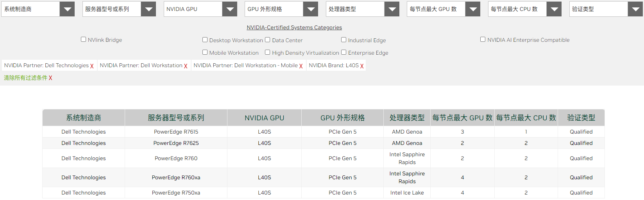644x200 pixels.
Task: Click Dell Technologies in the R7615 row
Action: [84, 132]
